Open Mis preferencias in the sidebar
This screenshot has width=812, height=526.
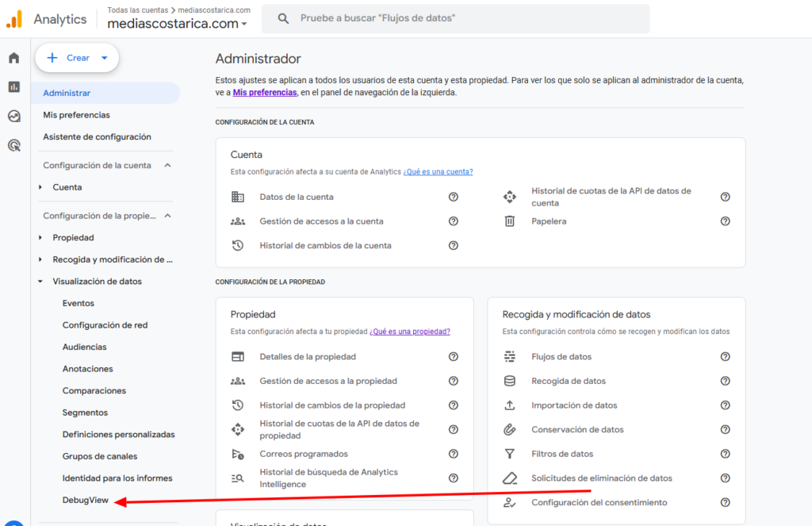click(x=76, y=115)
